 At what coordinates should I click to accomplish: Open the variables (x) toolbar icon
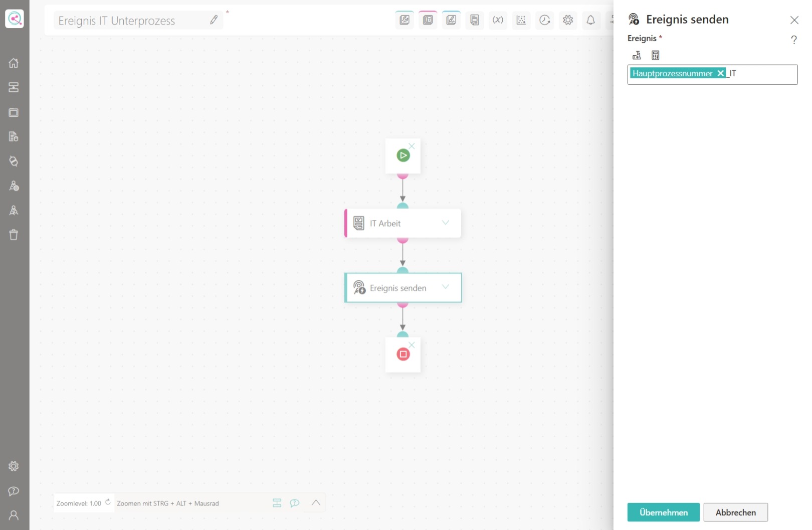[x=498, y=20]
